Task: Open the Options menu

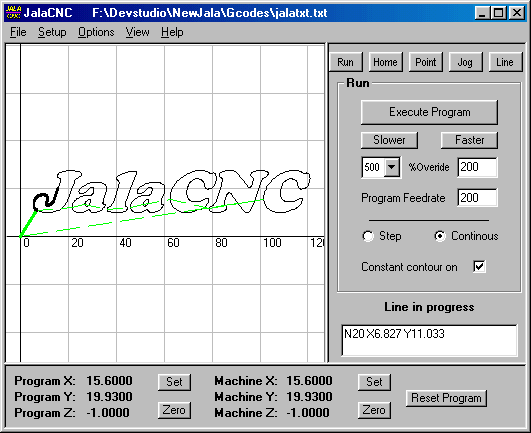Action: click(96, 32)
